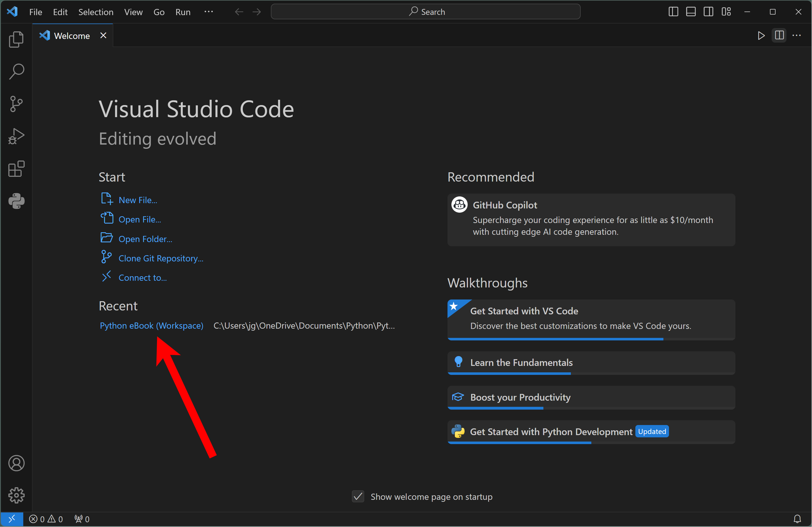Open the Explorer view in activity bar
Image resolution: width=812 pixels, height=527 pixels.
[x=16, y=39]
